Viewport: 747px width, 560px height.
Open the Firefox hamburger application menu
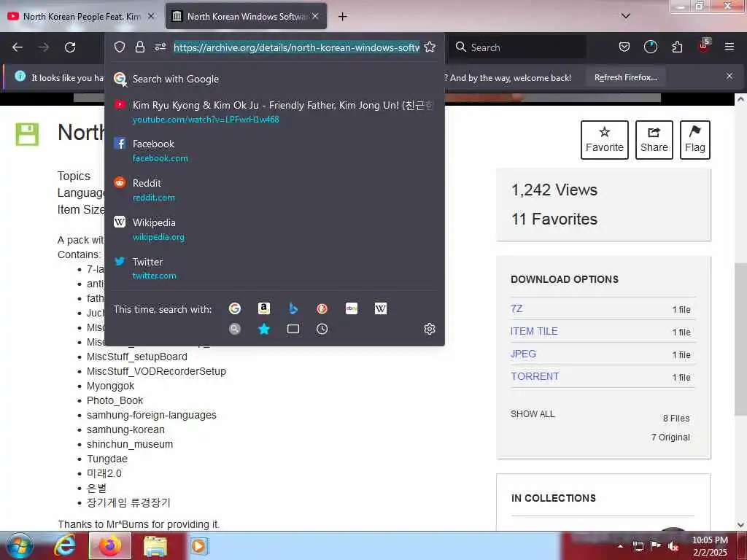click(x=729, y=47)
